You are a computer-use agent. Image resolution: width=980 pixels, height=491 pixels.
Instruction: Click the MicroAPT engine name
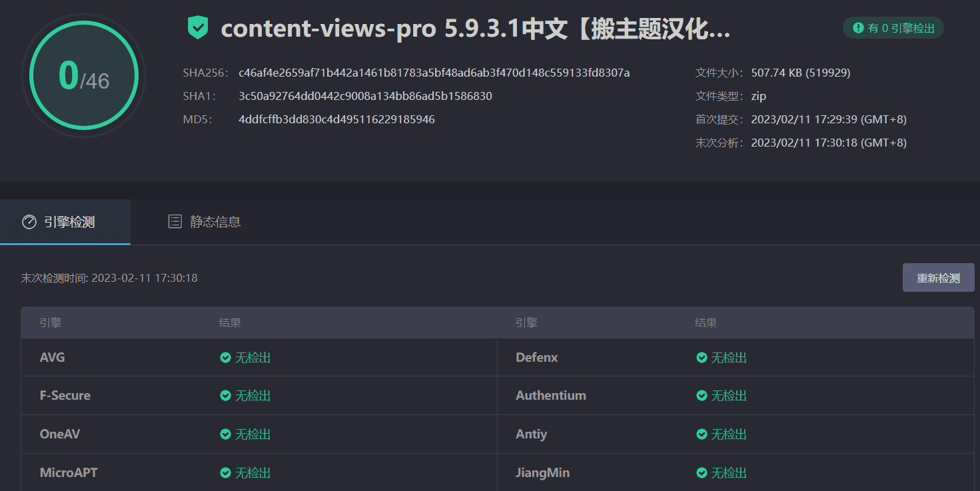[x=69, y=473]
